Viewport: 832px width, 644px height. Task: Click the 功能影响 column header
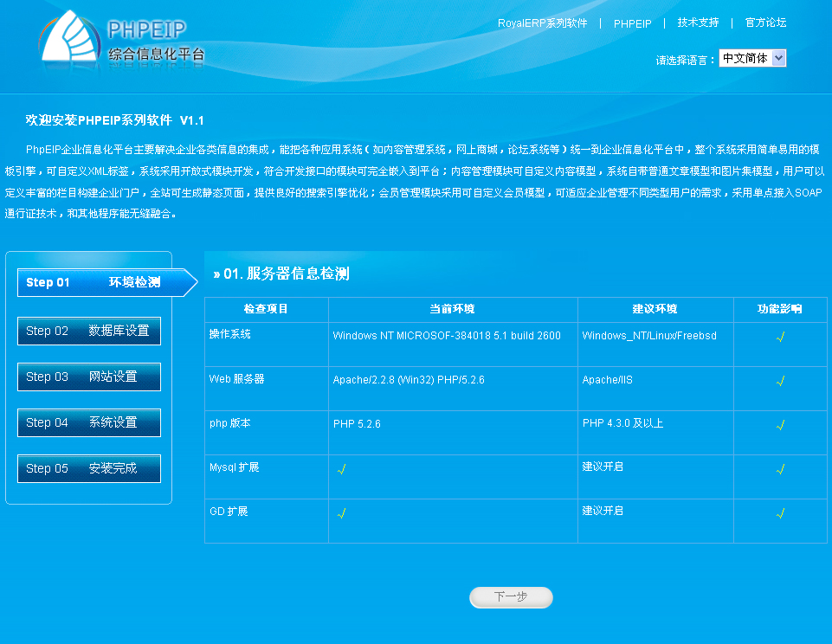[x=779, y=309]
